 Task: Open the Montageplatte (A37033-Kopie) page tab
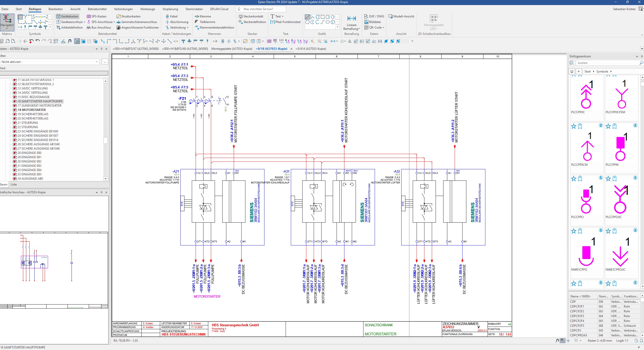click(232, 49)
